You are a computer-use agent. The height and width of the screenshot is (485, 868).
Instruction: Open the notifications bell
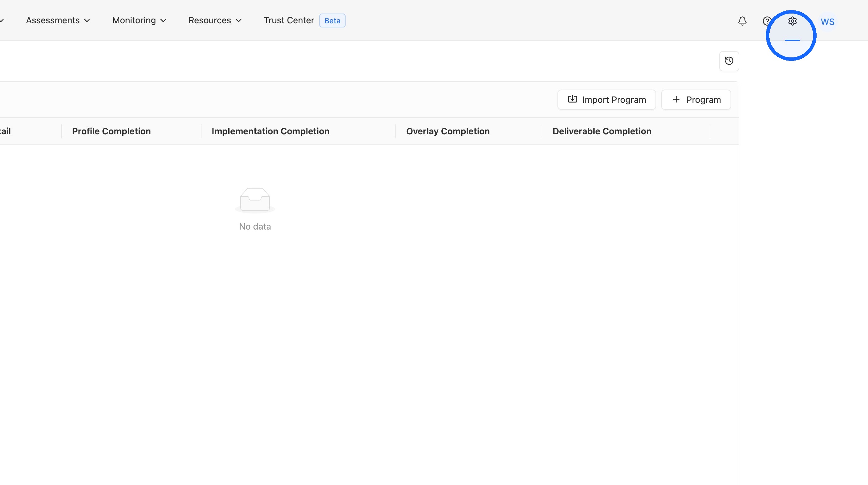742,21
